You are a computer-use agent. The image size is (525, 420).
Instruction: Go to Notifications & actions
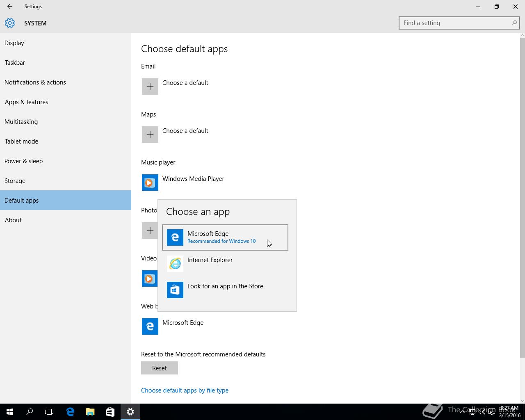[66, 82]
